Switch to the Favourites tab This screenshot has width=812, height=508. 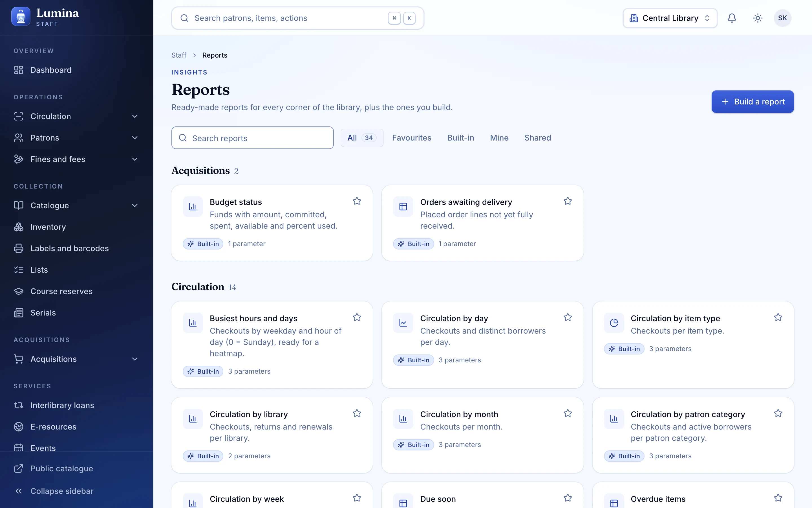tap(412, 138)
